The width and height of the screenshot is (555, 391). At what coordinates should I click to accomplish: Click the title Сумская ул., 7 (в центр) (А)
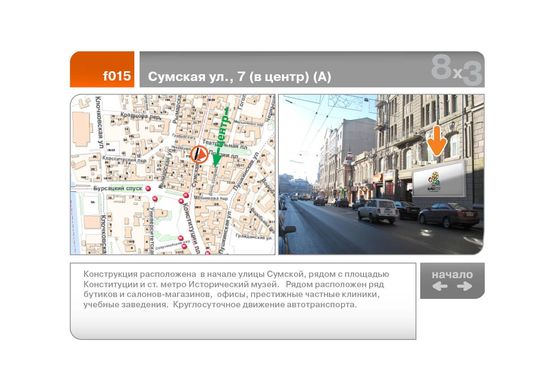[x=239, y=76]
